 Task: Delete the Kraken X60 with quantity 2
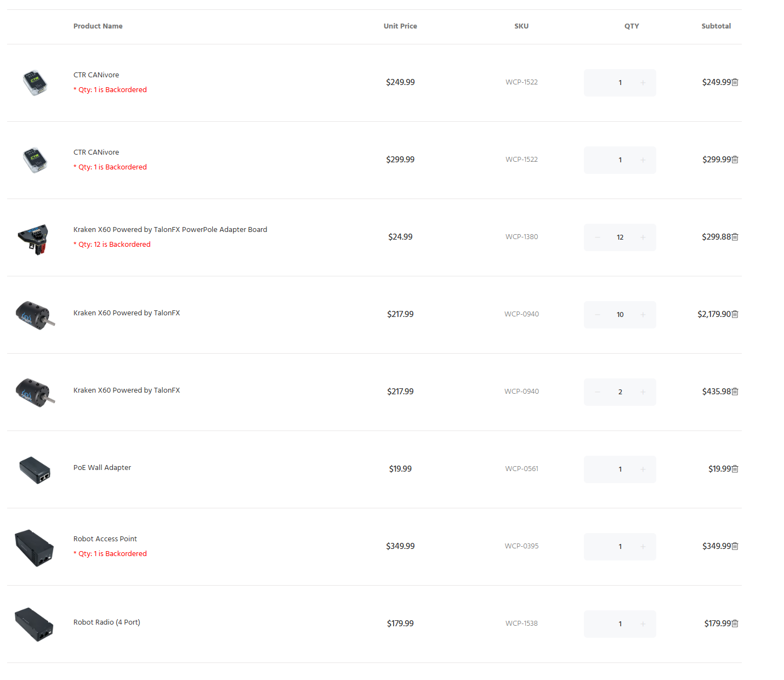point(735,392)
